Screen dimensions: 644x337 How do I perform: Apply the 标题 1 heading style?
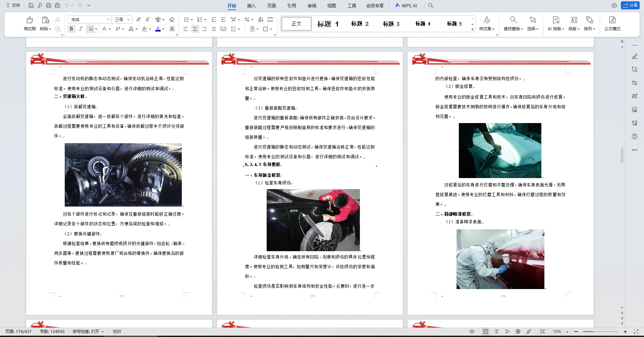[327, 24]
